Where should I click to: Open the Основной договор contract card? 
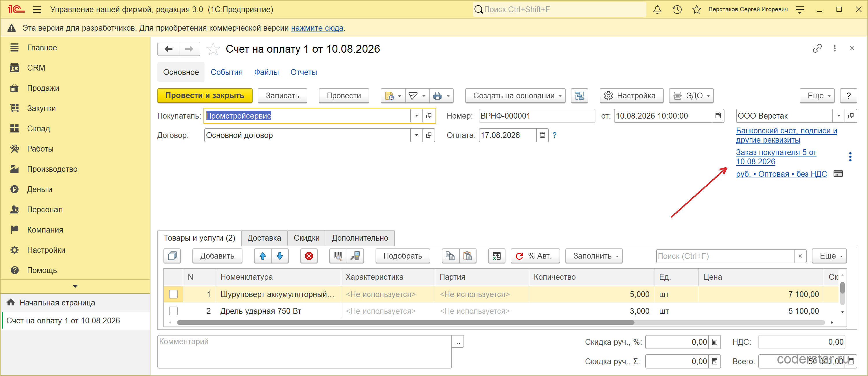click(429, 135)
